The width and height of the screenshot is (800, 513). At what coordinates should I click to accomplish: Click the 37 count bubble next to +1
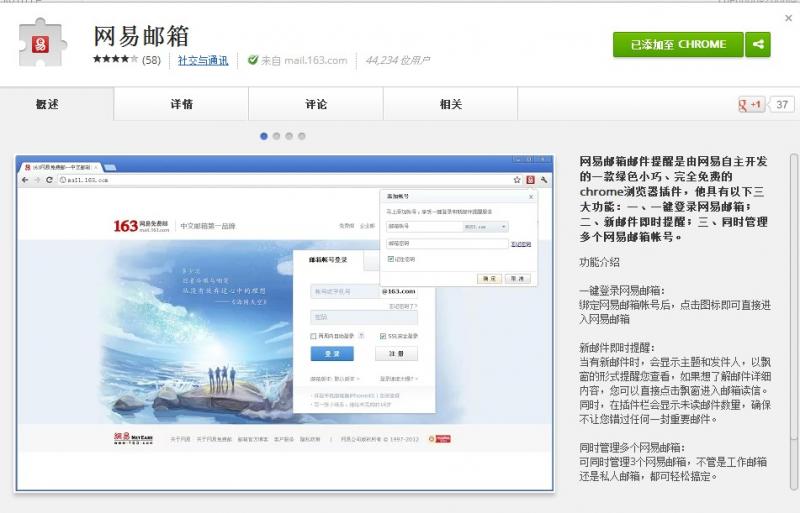(782, 104)
